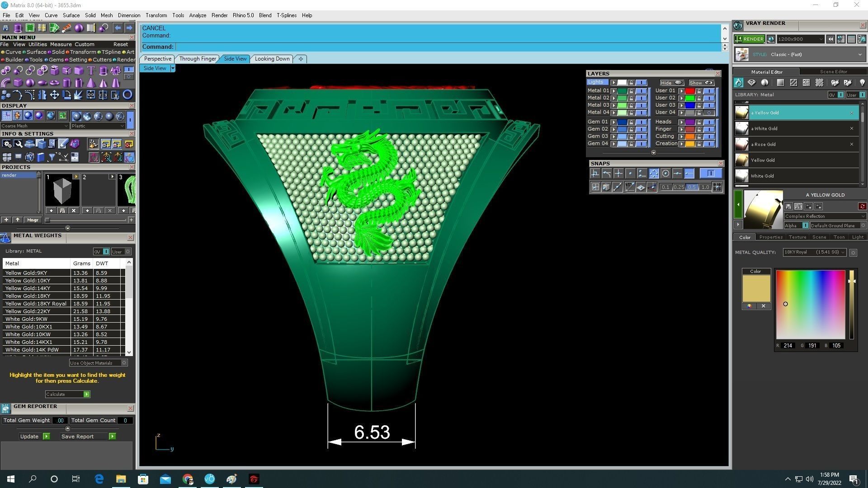The width and height of the screenshot is (868, 488).
Task: Select the Text solid tool icon
Action: coord(91,70)
